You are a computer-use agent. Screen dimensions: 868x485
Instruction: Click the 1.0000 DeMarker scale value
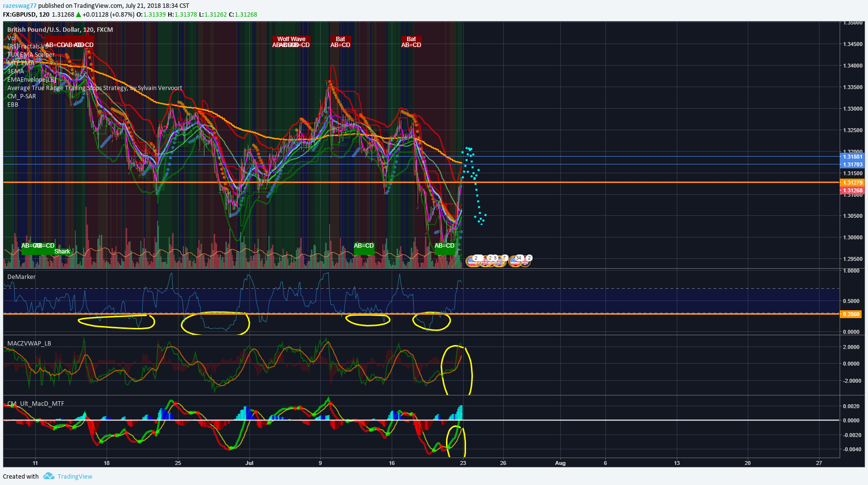coord(851,271)
